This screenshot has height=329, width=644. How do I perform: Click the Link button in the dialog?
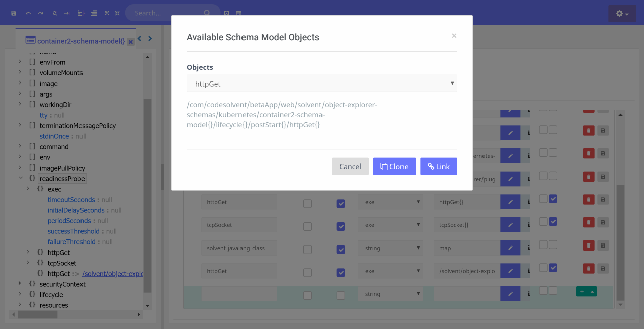pyautogui.click(x=438, y=167)
